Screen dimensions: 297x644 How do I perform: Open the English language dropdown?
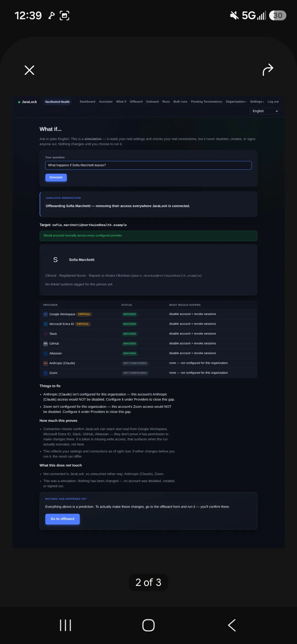coord(264,111)
